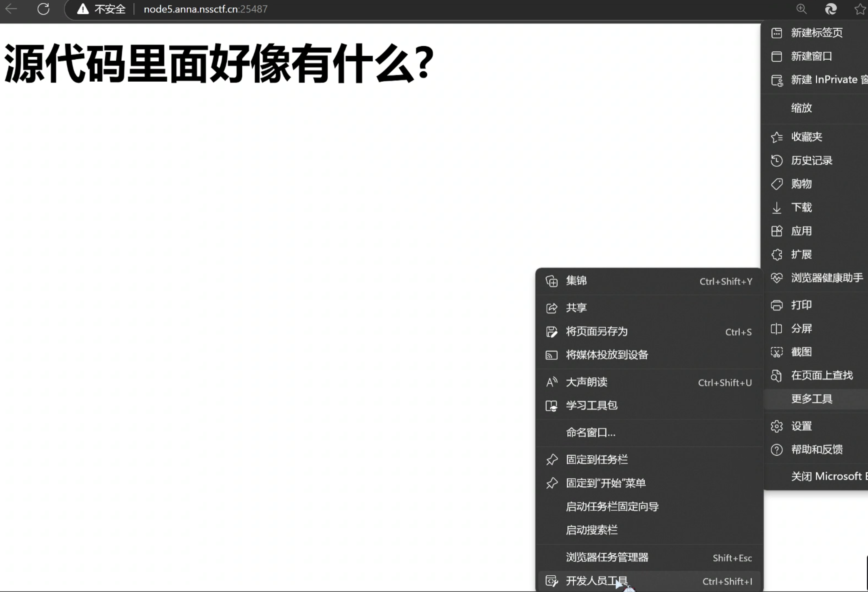Select 截图 screenshot

(815, 352)
